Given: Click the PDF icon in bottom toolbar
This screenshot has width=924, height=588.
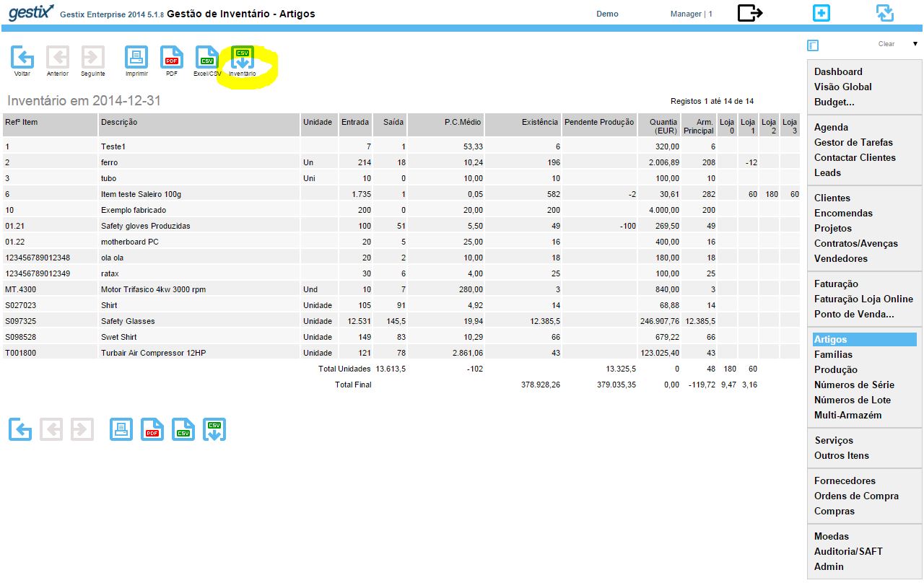Looking at the screenshot, I should pyautogui.click(x=152, y=429).
